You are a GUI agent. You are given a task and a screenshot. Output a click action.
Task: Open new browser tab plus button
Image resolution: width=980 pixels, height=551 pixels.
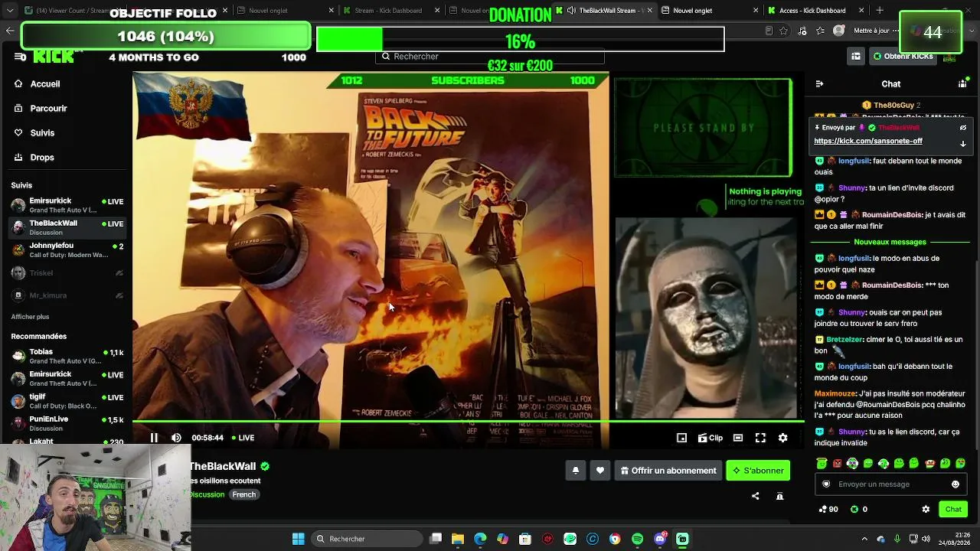tap(880, 11)
